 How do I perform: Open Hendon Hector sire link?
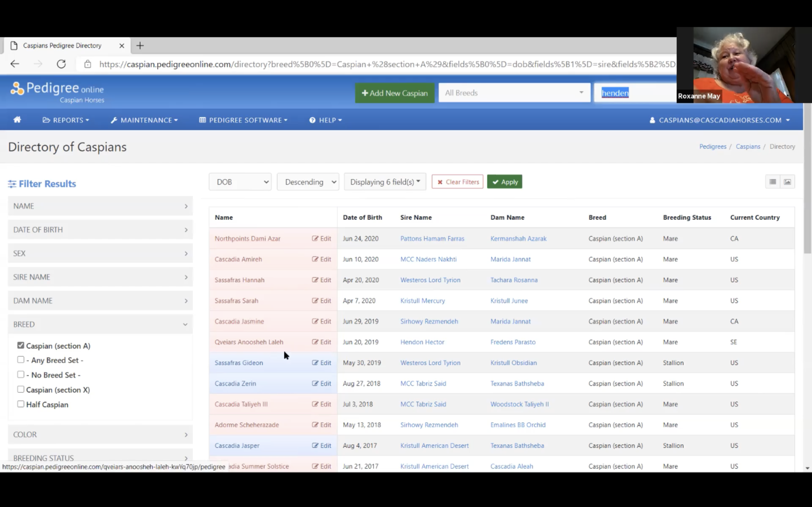point(422,342)
